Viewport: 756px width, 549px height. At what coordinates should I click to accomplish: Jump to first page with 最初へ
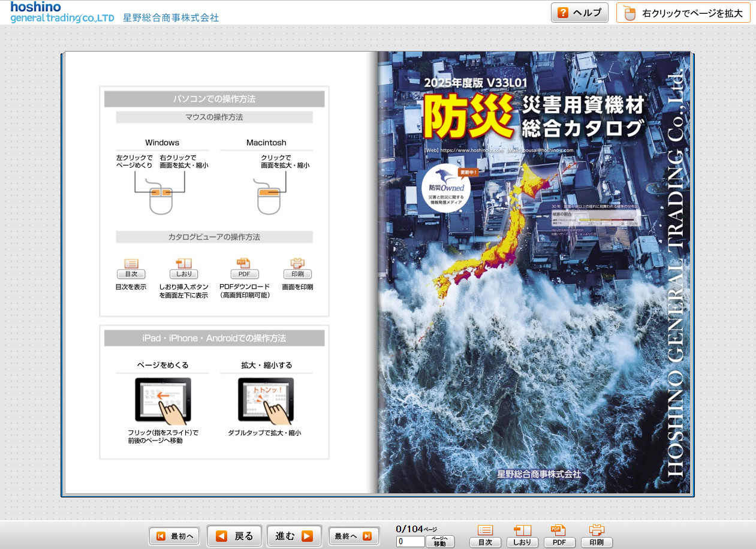click(x=174, y=536)
